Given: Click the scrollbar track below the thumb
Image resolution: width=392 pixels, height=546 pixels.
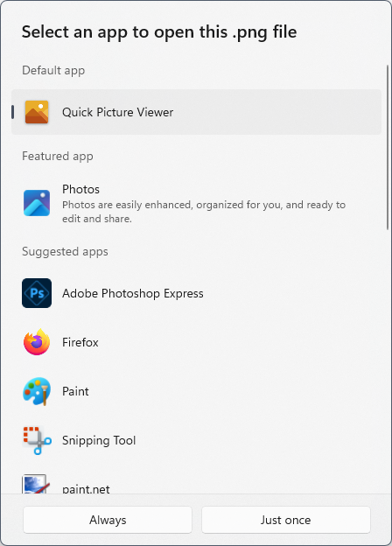Looking at the screenshot, I should (388, 361).
